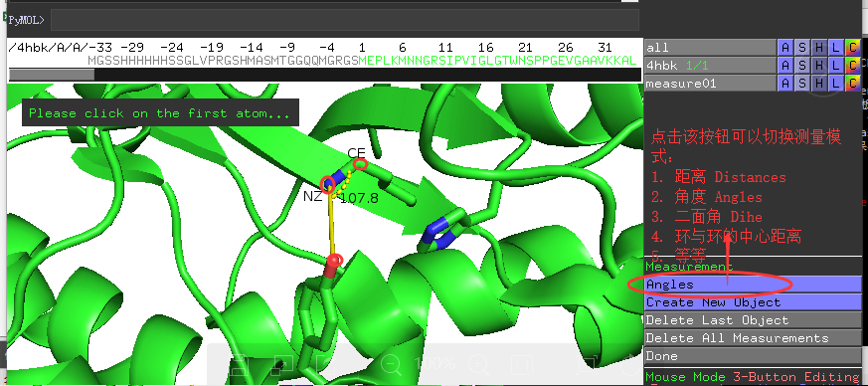Finish measuring with Done button
The image size is (868, 386).
pyautogui.click(x=754, y=355)
